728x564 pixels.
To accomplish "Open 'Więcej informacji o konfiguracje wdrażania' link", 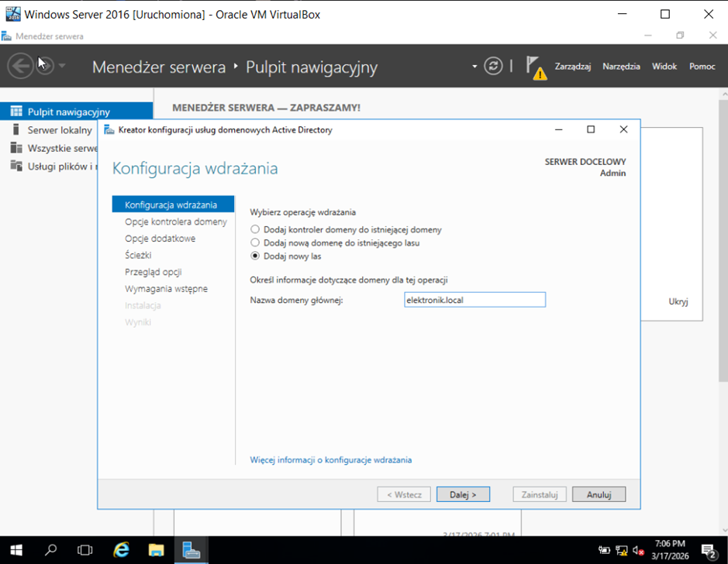I will [x=331, y=460].
